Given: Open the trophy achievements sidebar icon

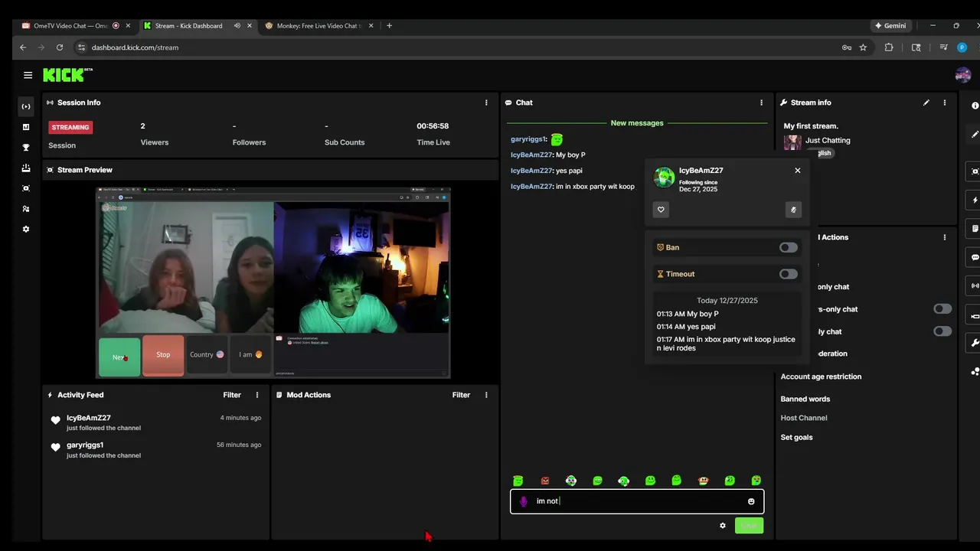Looking at the screenshot, I should pos(26,148).
